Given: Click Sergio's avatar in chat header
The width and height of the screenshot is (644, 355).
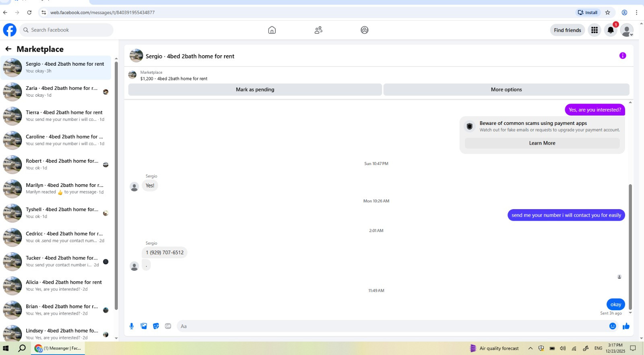Looking at the screenshot, I should [136, 56].
